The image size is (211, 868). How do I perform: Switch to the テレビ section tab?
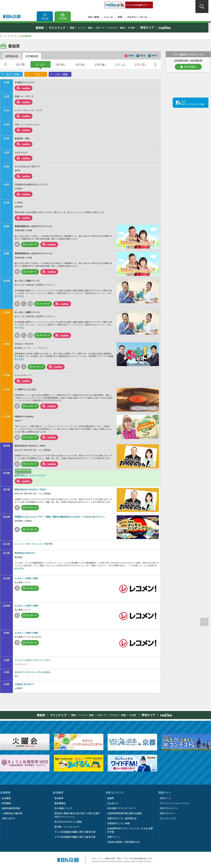(45, 16)
